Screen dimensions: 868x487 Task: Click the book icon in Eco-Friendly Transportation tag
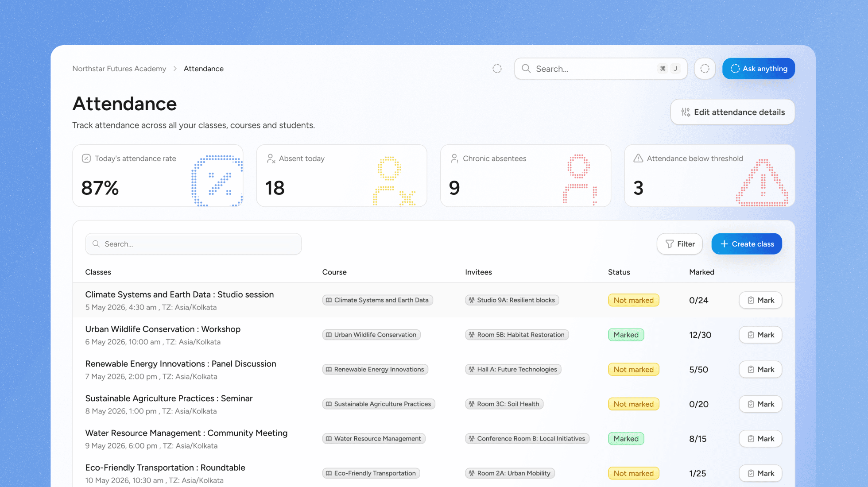pyautogui.click(x=329, y=473)
